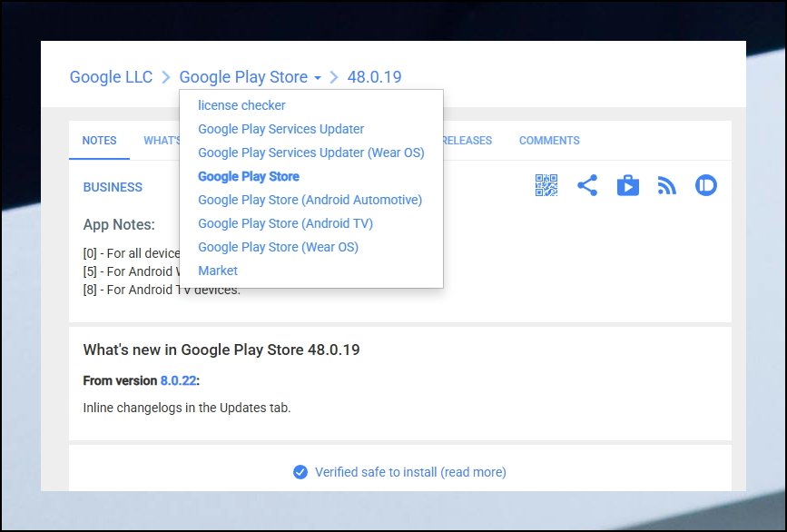Select the bold Google Play Store menu entry
Screen dimensions: 787x532
click(x=249, y=176)
